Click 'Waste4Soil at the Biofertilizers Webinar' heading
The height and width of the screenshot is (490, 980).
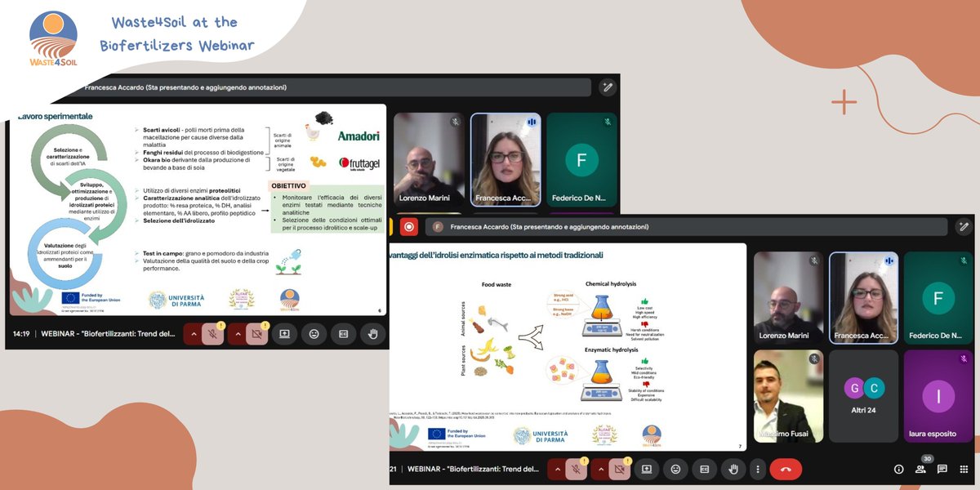(177, 33)
